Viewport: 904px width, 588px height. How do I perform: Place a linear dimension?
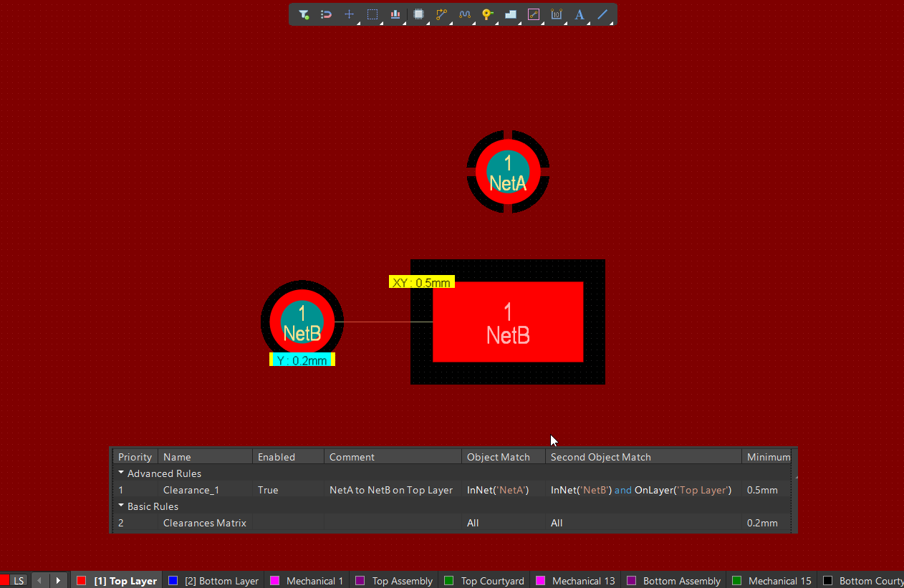[x=557, y=14]
